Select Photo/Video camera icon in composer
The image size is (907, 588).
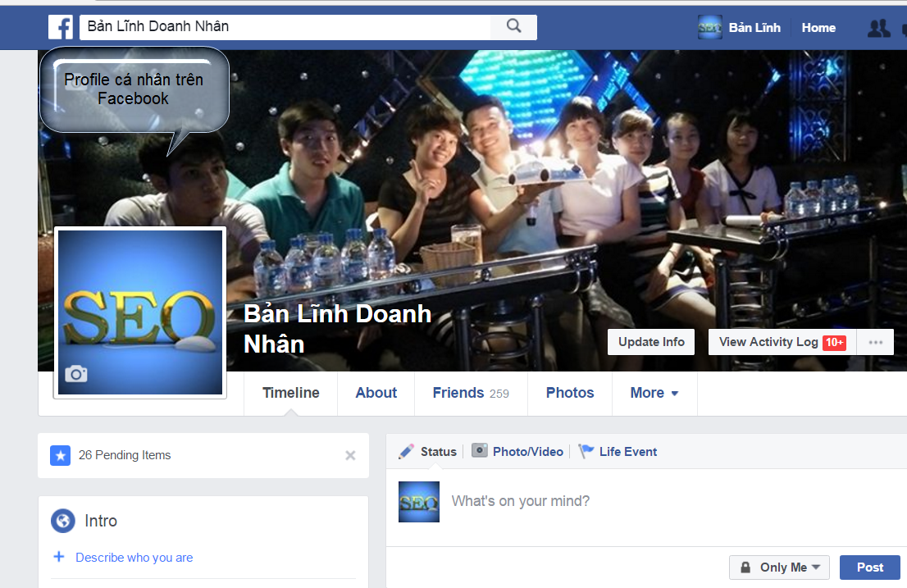pos(480,451)
